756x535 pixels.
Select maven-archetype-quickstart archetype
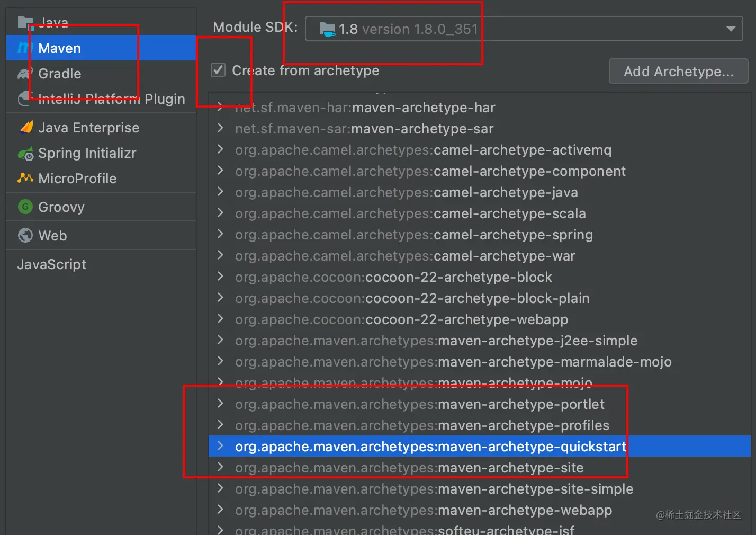[x=480, y=446]
